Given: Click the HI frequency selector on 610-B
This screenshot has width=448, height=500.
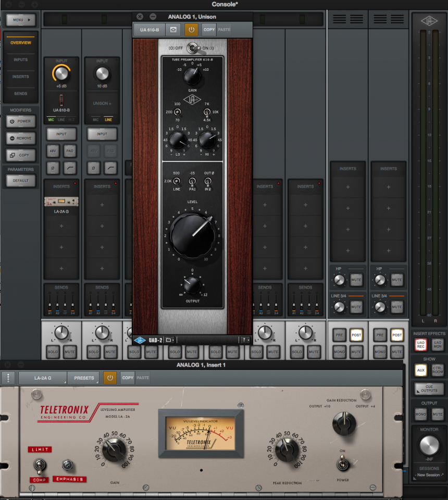Looking at the screenshot, I should [207, 112].
